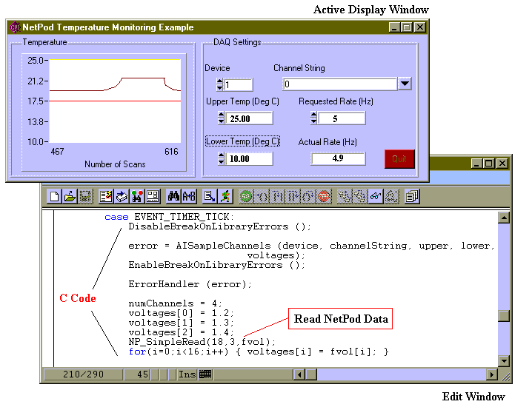This screenshot has height=410, width=532.
Task: Click the edit window vertical scroll up arrow
Action: pos(504,218)
